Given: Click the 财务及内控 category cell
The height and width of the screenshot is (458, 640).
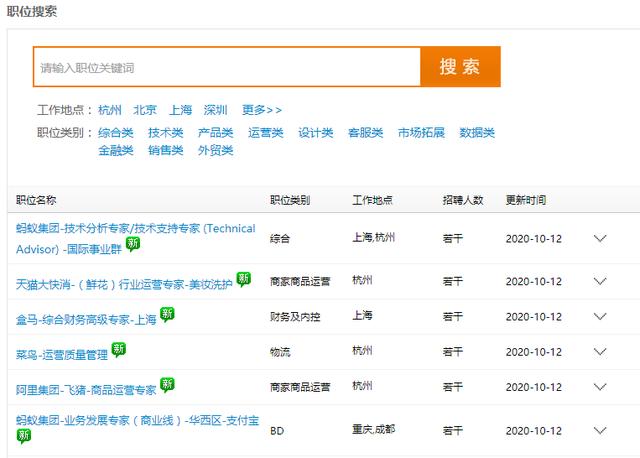Looking at the screenshot, I should point(295,317).
